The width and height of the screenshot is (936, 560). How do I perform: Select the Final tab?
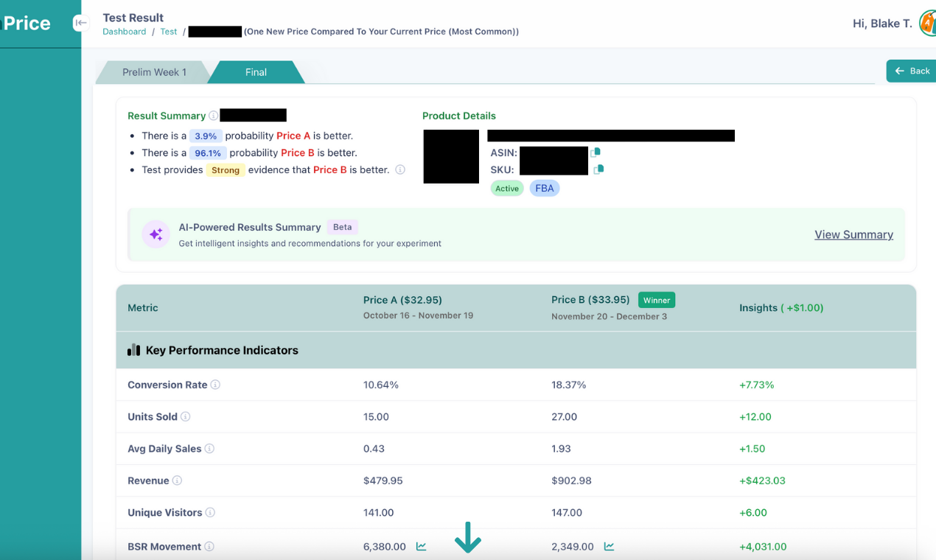[256, 71]
